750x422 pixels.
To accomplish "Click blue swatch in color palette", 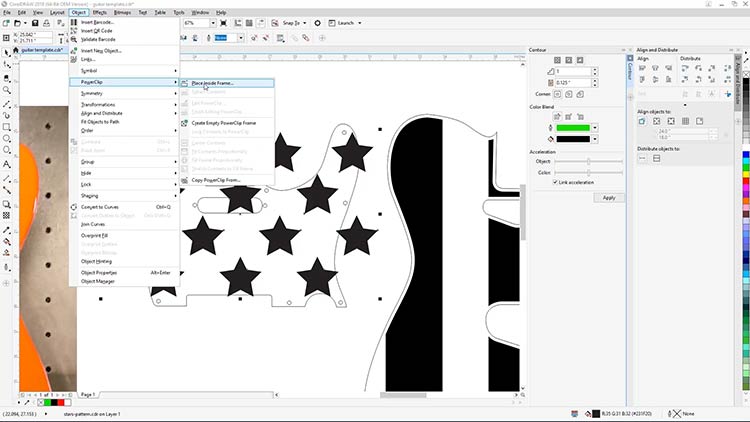I will coord(746,155).
